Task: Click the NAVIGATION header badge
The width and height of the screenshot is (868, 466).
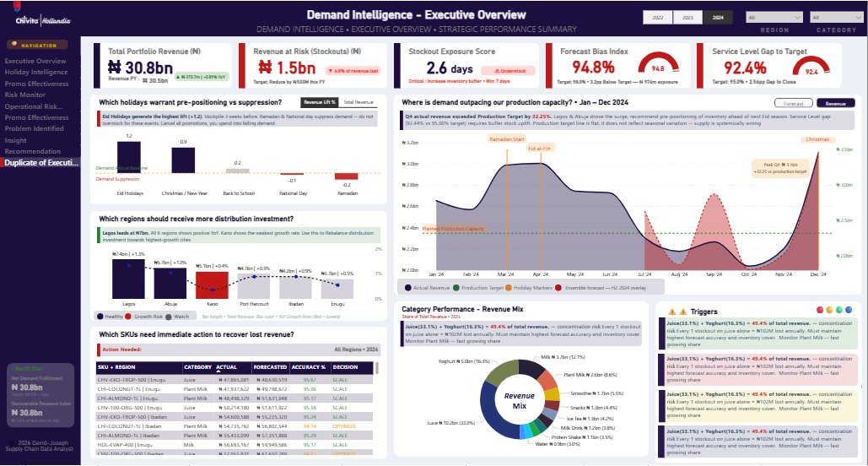Action: click(x=37, y=45)
